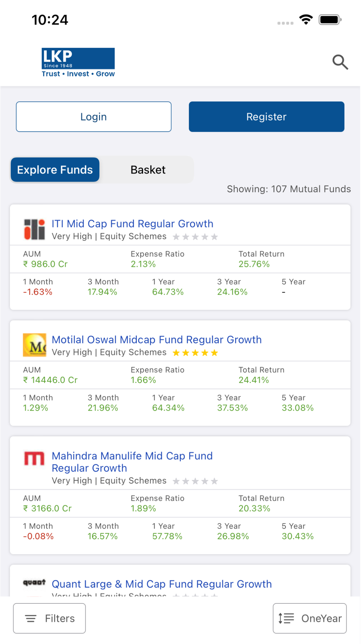Tap the Wi-Fi status icon

(x=306, y=20)
